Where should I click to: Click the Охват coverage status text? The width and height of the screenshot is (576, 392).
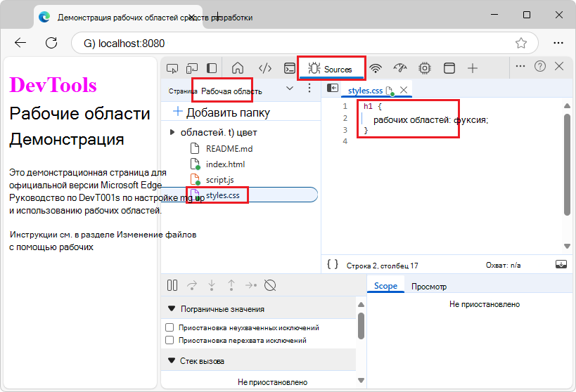(503, 265)
